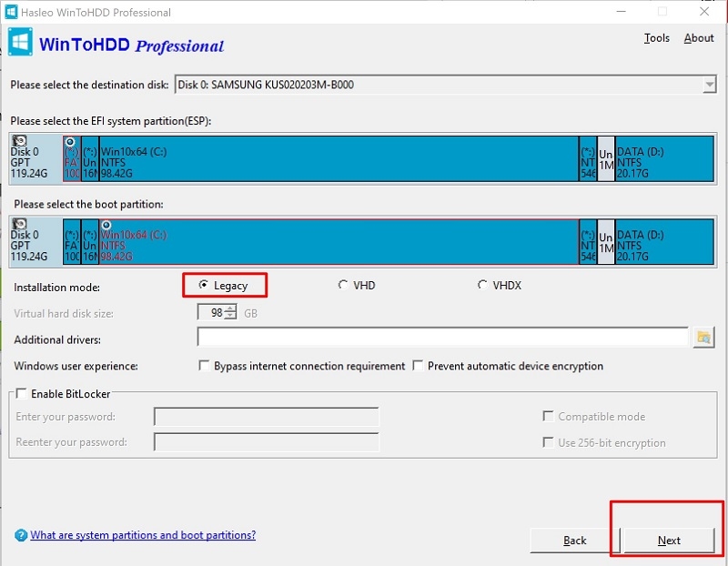The height and width of the screenshot is (566, 728).
Task: Select 16M unallocated partition in ESP panel
Action: tap(90, 159)
